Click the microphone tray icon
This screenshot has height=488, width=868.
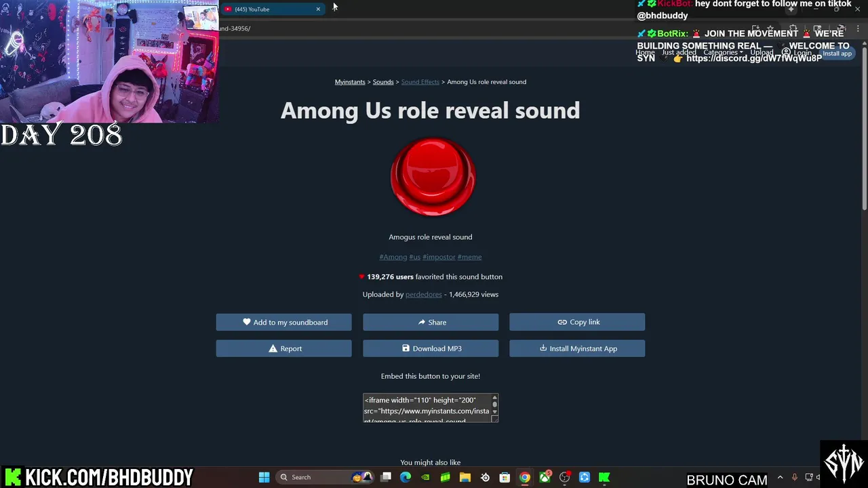click(x=795, y=477)
